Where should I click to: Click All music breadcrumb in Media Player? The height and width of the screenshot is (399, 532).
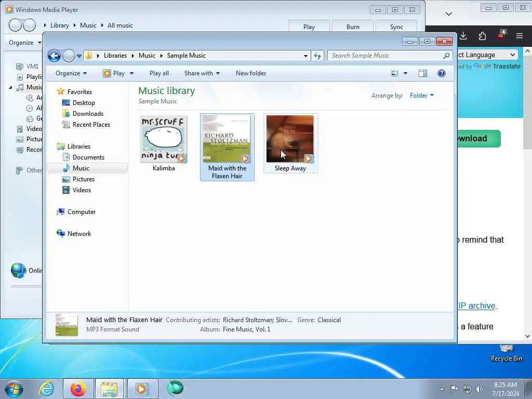tap(120, 25)
